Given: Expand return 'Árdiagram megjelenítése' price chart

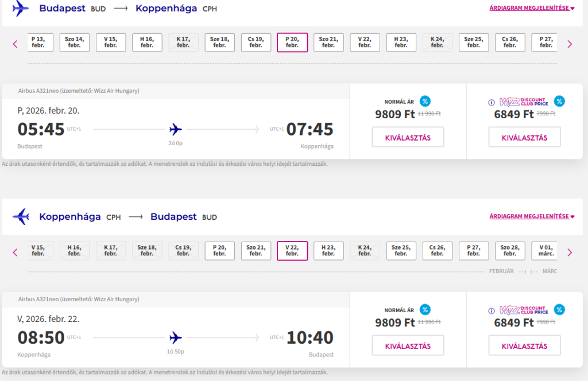Looking at the screenshot, I should (x=532, y=216).
